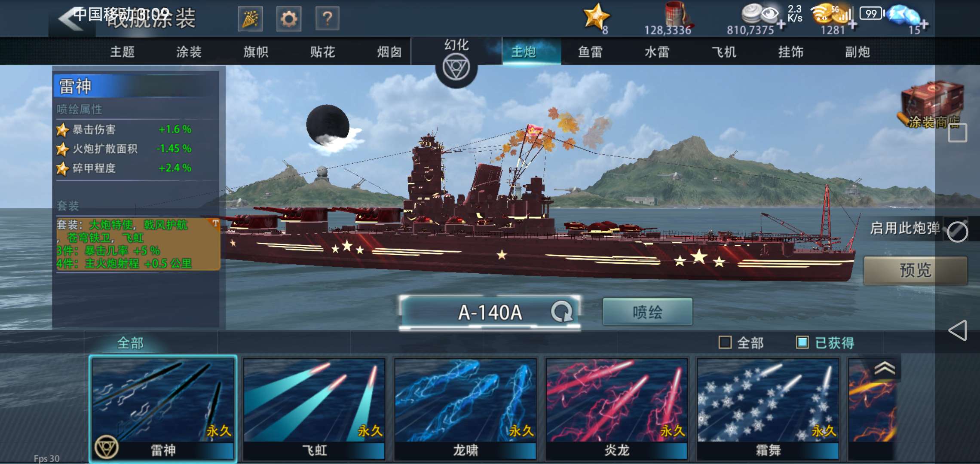Expand the set bonus T marker
This screenshot has width=980, height=464.
[x=215, y=223]
